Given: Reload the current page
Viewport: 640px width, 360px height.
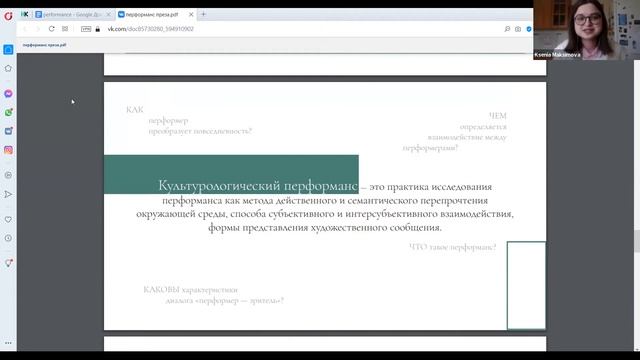Looking at the screenshot, I should [x=51, y=29].
